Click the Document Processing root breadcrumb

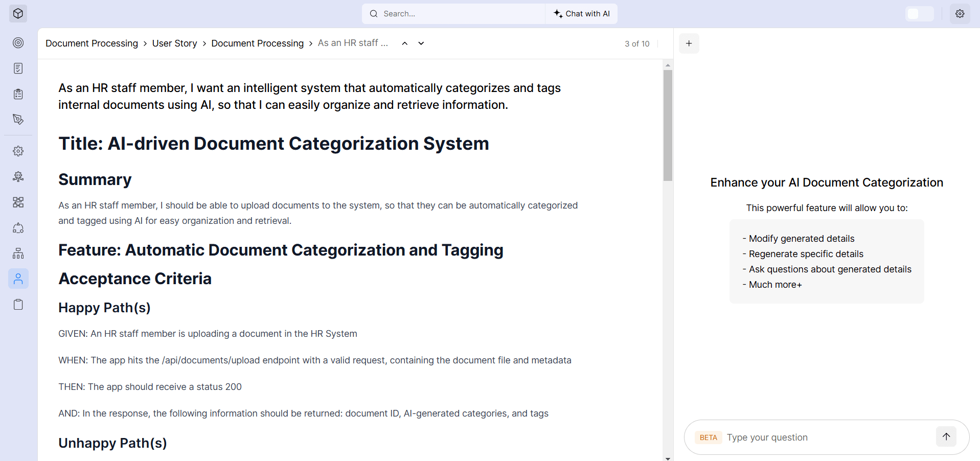point(92,43)
